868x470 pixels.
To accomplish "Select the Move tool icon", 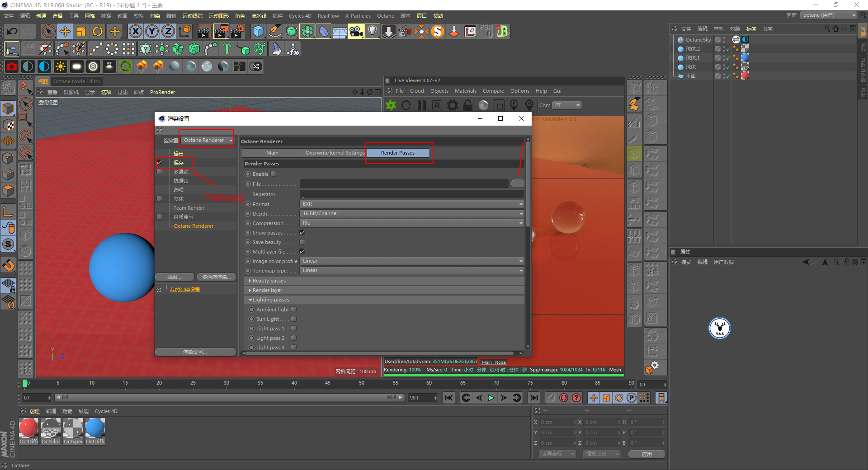I will click(65, 31).
